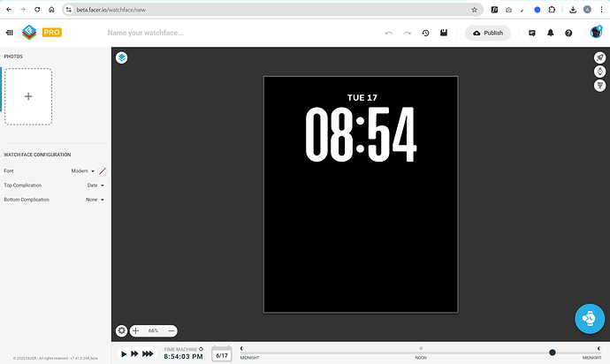Image resolution: width=610 pixels, height=364 pixels.
Task: Jump to NOON marker on timeline
Action: coord(421,348)
